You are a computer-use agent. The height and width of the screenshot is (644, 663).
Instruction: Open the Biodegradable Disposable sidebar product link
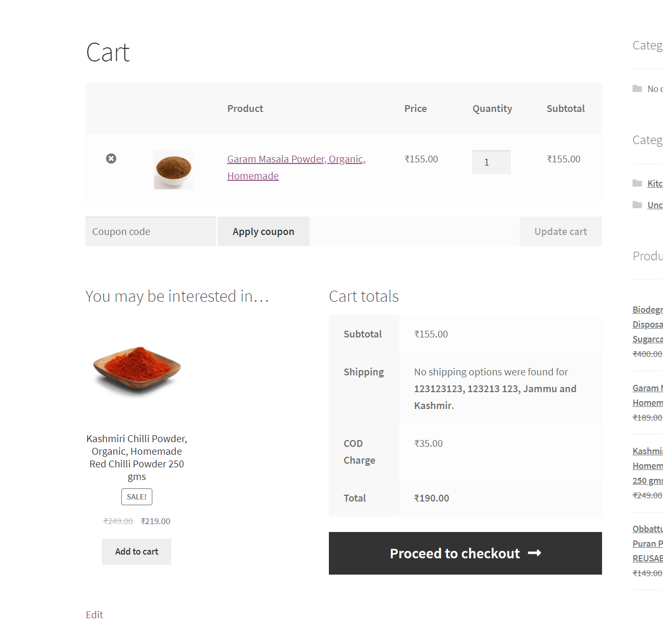(x=648, y=324)
